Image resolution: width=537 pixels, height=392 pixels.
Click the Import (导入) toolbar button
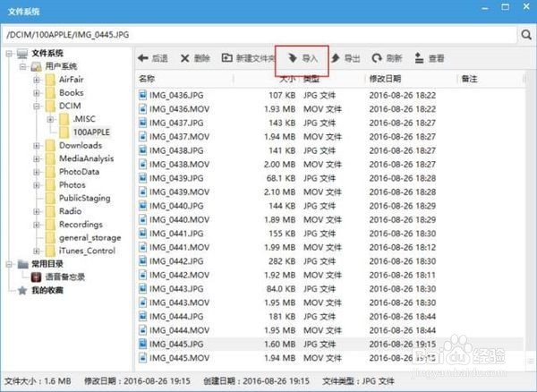tap(303, 58)
